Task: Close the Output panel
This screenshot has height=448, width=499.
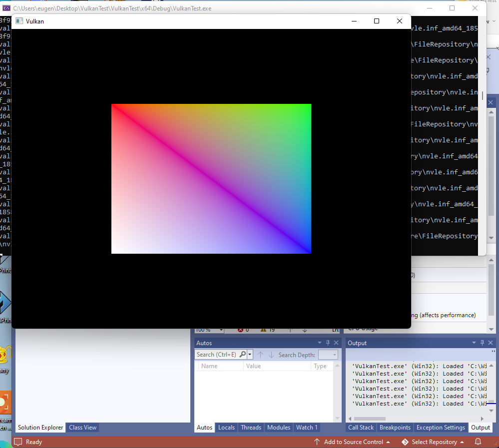Action: [x=491, y=343]
